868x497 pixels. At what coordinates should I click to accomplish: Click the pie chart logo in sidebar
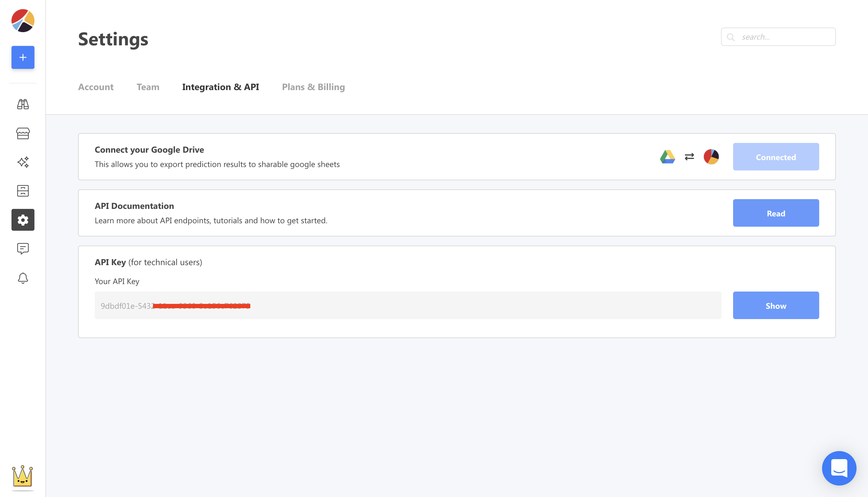[23, 21]
